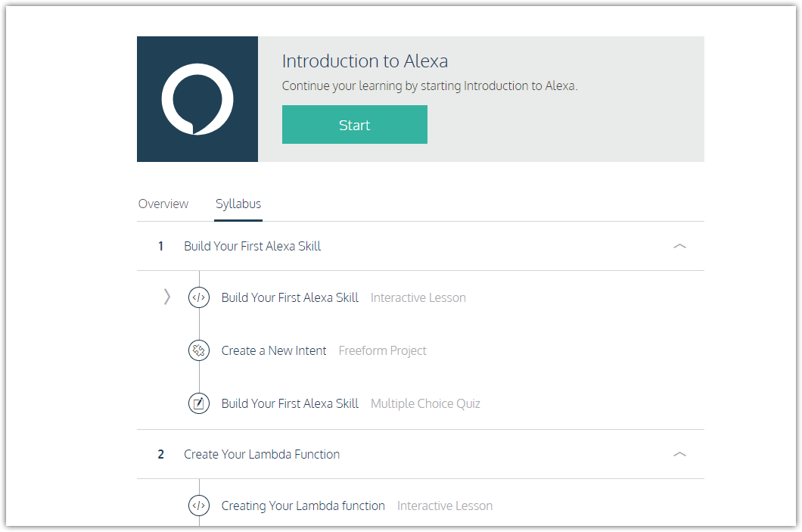Open the Create a New Intent project
The width and height of the screenshot is (802, 532).
[x=274, y=351]
